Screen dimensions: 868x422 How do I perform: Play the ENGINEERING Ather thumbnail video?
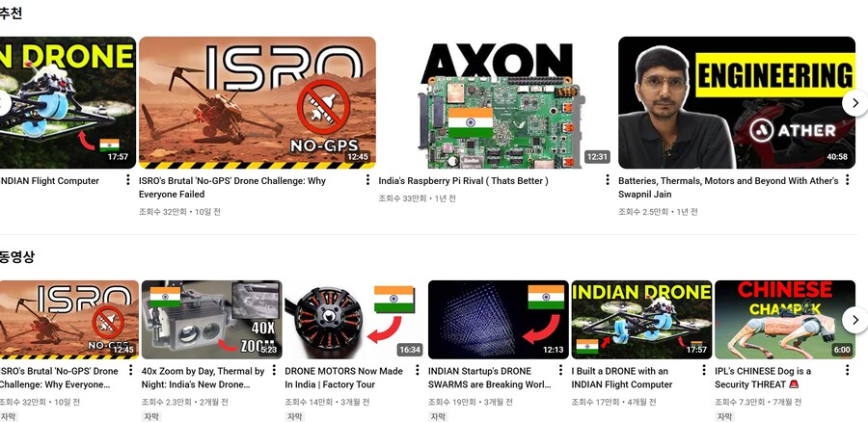[x=737, y=102]
